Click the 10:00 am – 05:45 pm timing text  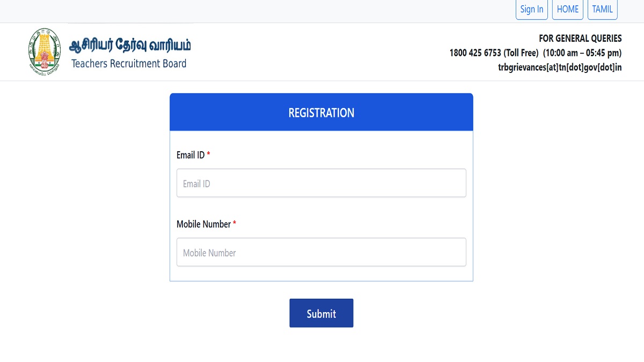(x=582, y=53)
